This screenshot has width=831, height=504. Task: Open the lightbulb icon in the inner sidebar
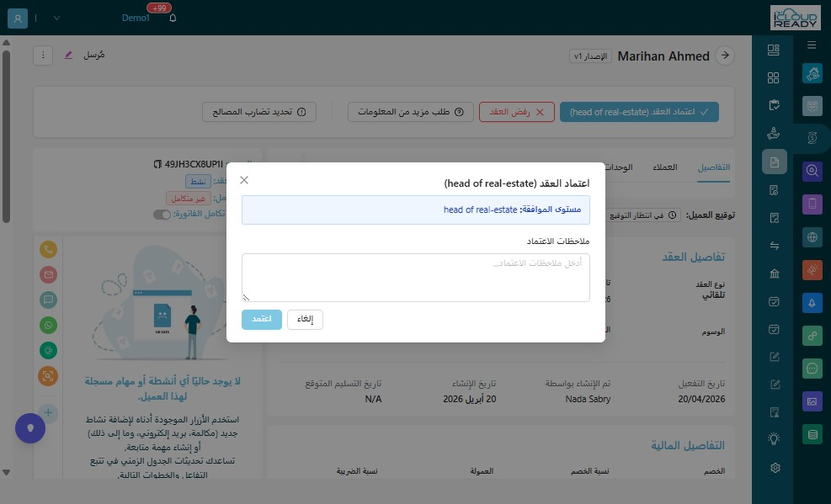coord(774,438)
